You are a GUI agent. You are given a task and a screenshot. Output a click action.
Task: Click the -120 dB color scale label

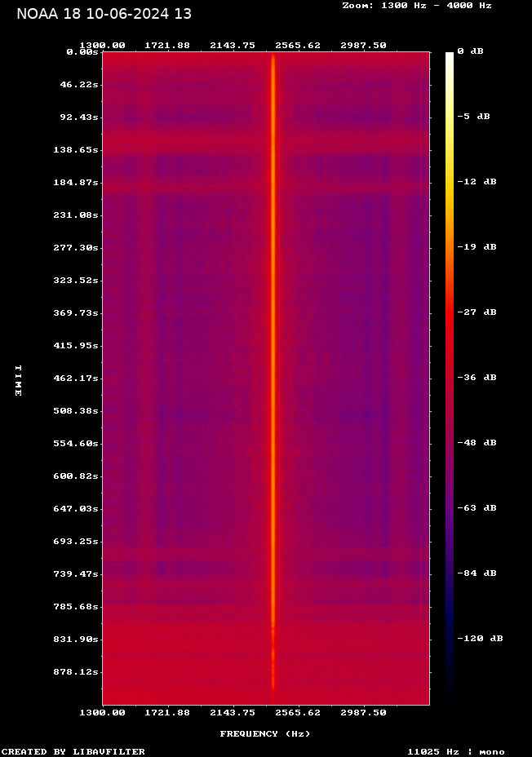(480, 638)
